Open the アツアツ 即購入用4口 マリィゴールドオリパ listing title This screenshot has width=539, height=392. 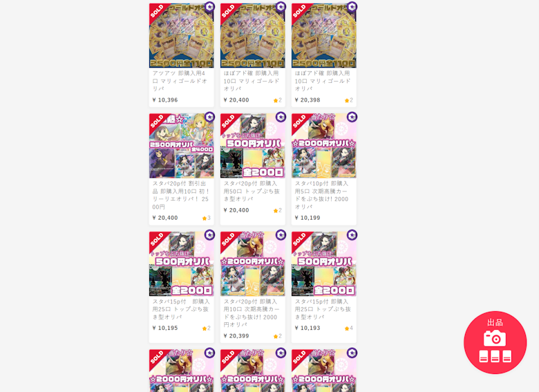(180, 81)
